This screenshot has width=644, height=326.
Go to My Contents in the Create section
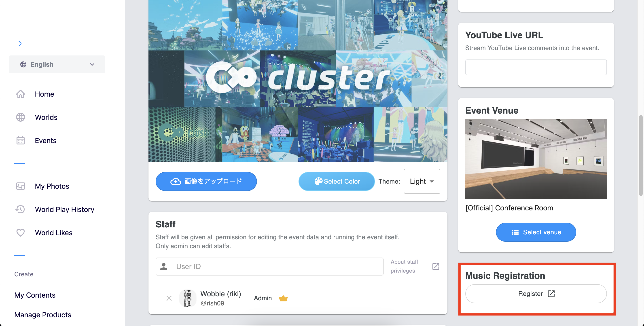pos(35,295)
